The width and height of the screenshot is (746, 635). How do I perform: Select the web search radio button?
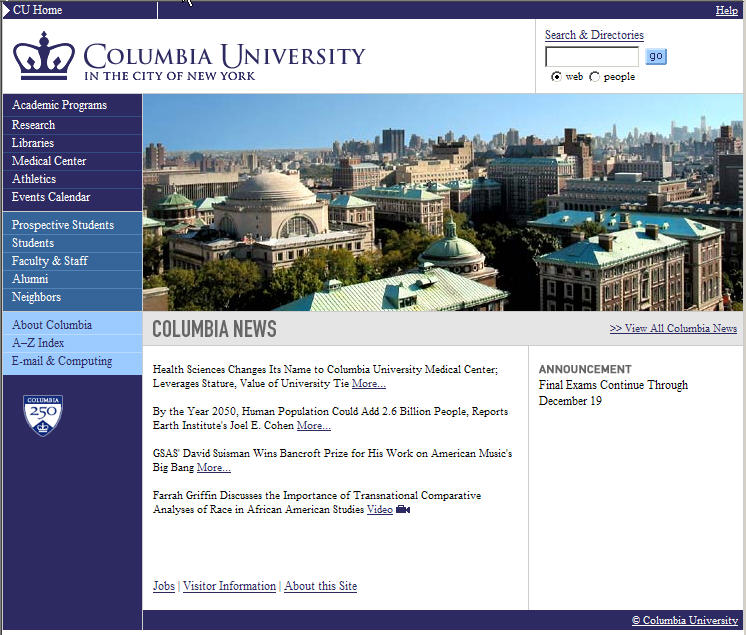(x=556, y=77)
